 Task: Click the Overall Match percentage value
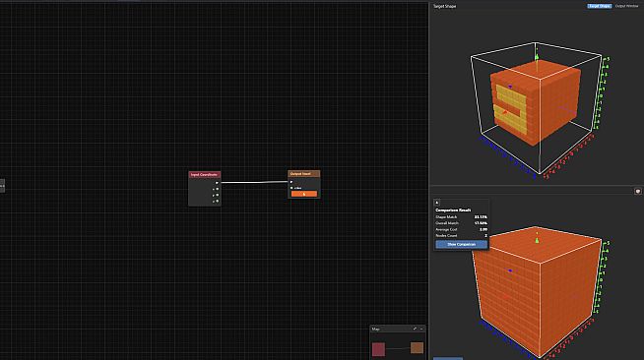click(481, 223)
